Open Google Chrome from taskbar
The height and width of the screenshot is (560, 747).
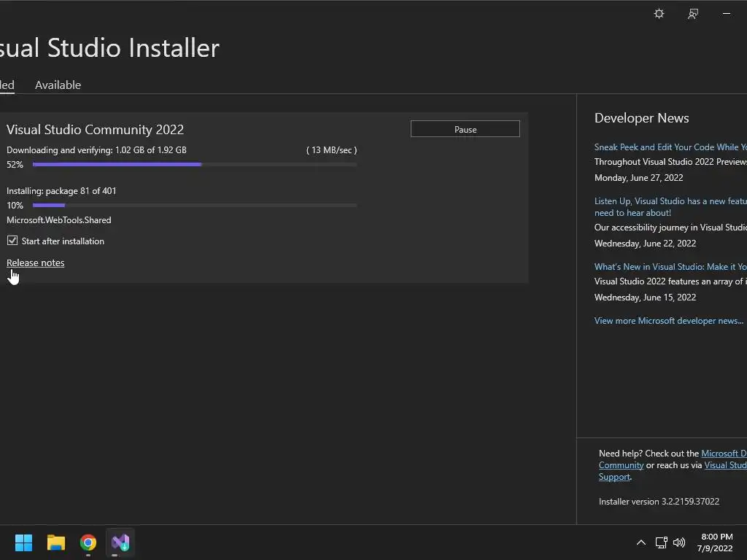coord(88,542)
